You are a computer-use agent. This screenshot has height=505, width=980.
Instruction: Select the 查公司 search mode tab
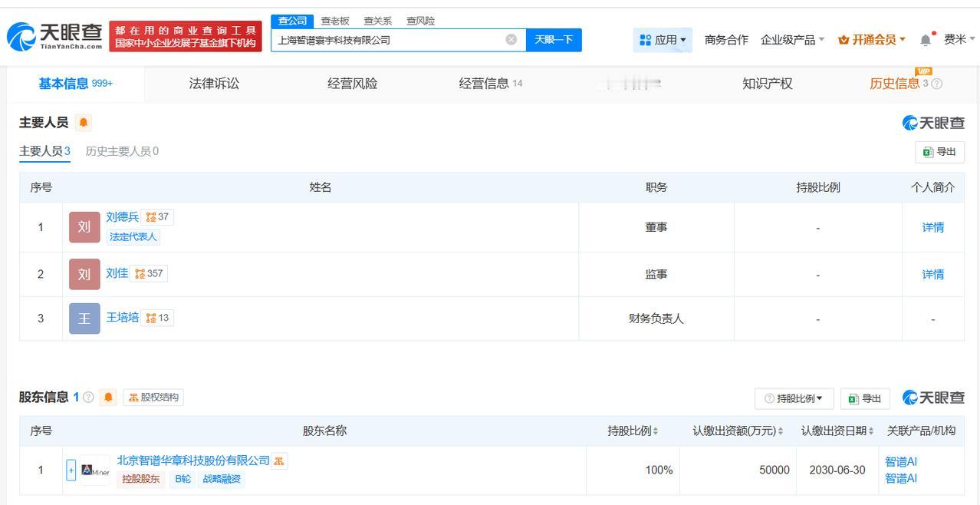[x=292, y=21]
